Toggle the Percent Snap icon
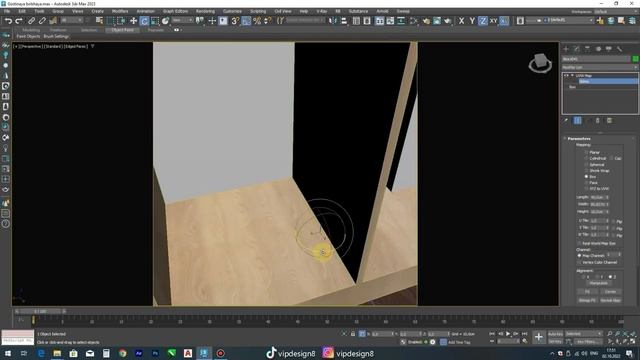Screen dimensions: 640x360 coord(257,21)
